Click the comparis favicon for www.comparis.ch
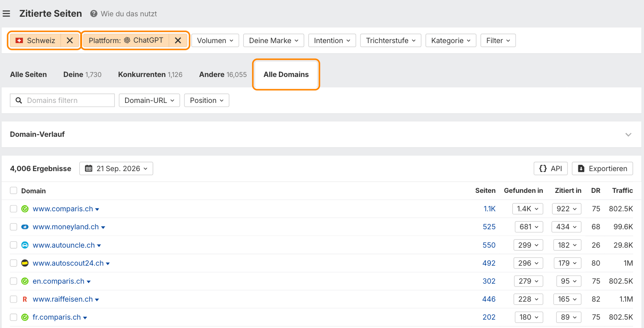 point(25,209)
